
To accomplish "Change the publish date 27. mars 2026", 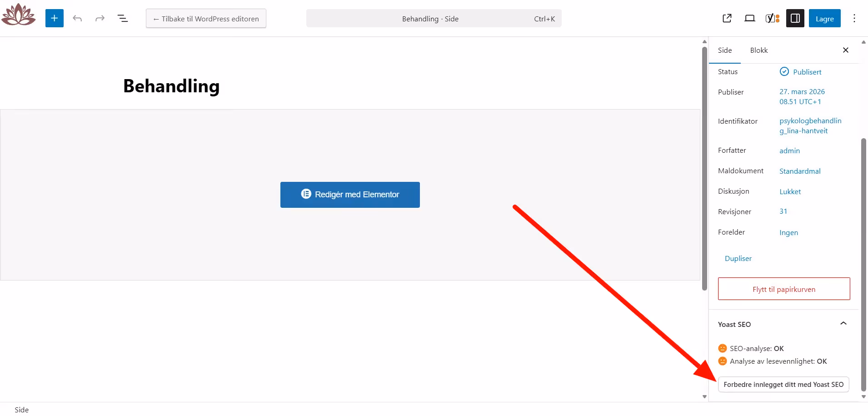I will [802, 96].
